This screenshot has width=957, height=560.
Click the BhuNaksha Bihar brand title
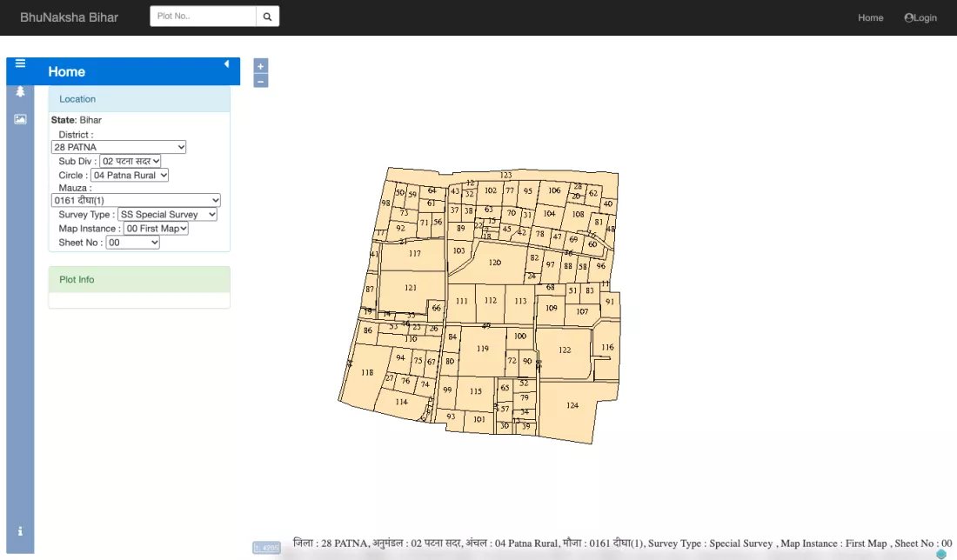pyautogui.click(x=69, y=17)
